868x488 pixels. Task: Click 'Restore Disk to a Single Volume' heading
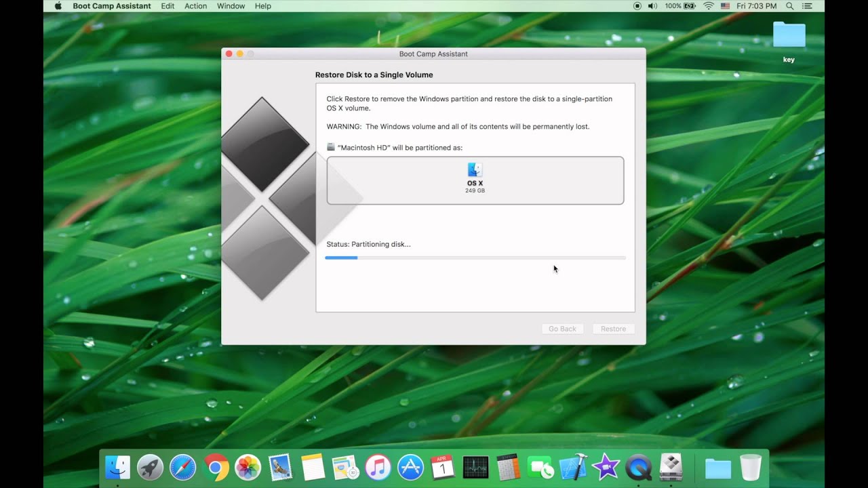coord(374,75)
